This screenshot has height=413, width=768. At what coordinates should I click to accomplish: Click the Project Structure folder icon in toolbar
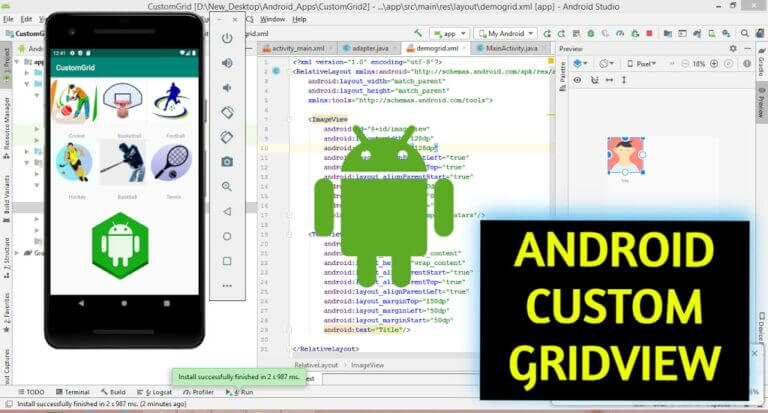point(668,33)
